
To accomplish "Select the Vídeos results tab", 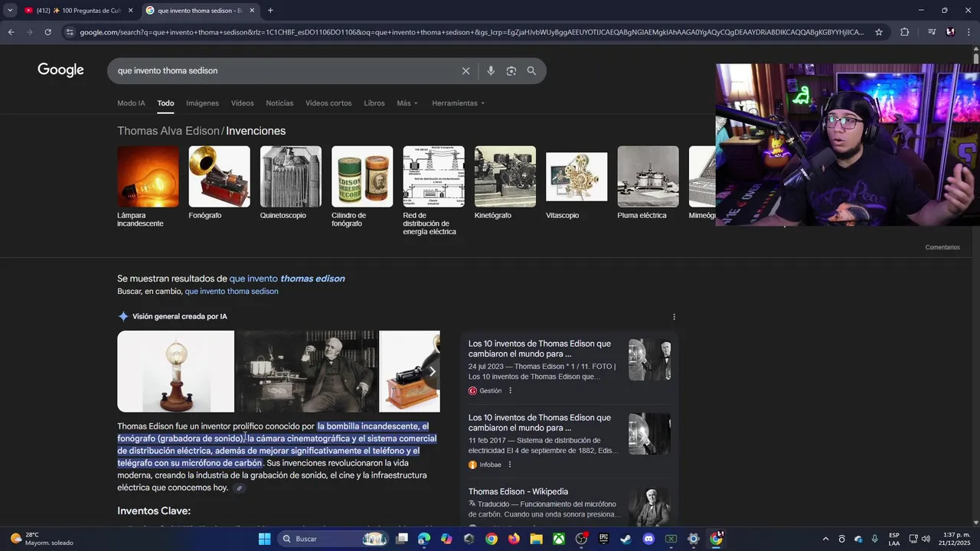I will click(242, 103).
